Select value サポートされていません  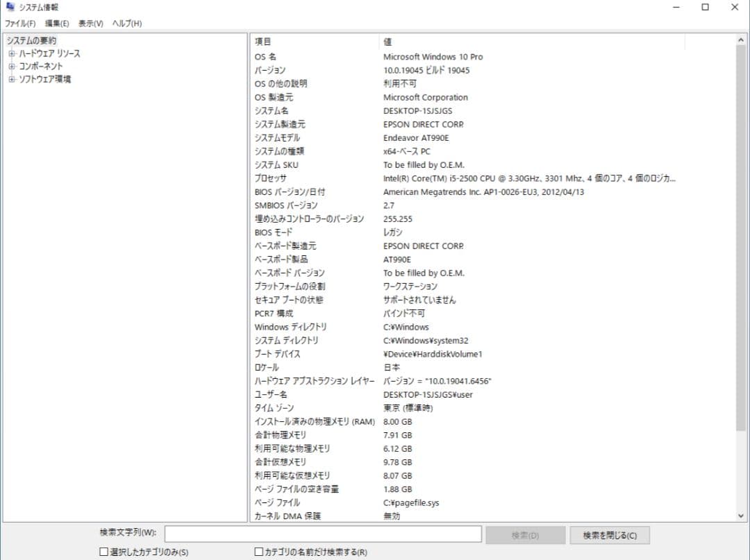(419, 300)
